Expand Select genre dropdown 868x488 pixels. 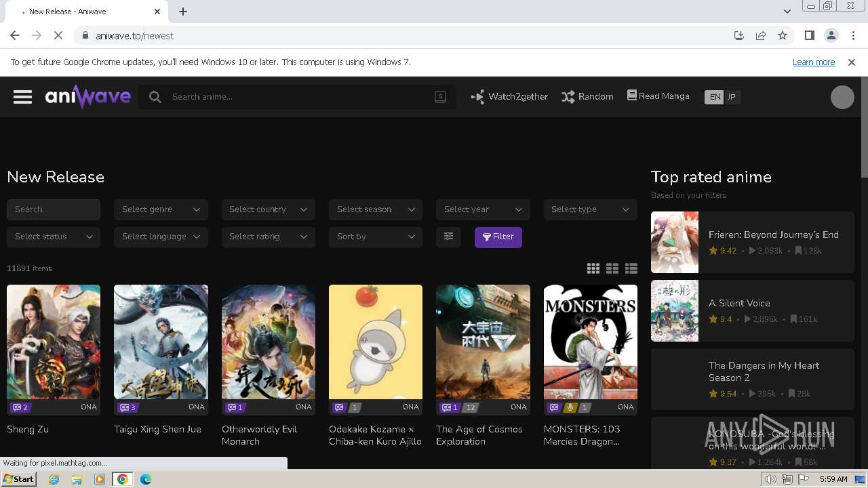[x=161, y=209]
